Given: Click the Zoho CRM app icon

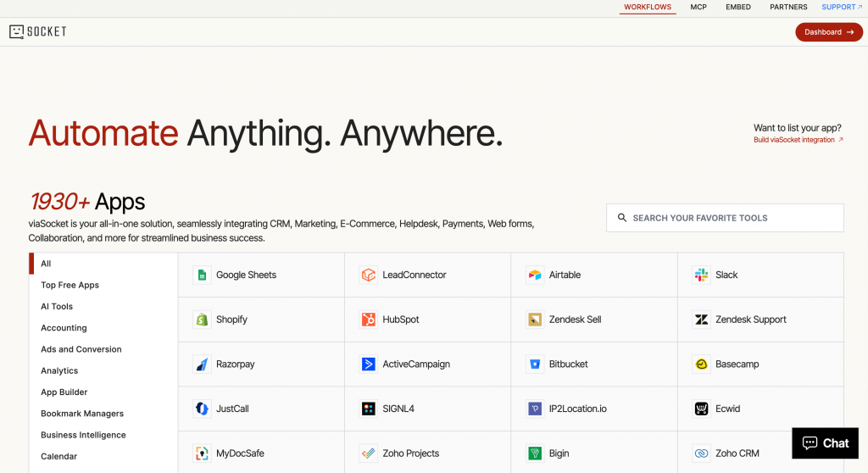Looking at the screenshot, I should click(x=701, y=453).
